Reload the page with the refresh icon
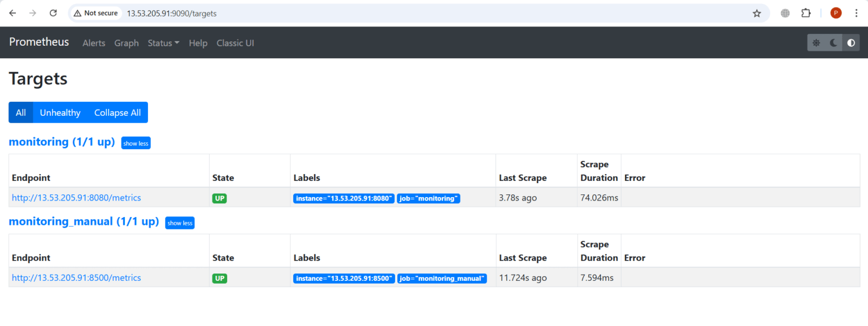This screenshot has width=868, height=326. pyautogui.click(x=53, y=12)
